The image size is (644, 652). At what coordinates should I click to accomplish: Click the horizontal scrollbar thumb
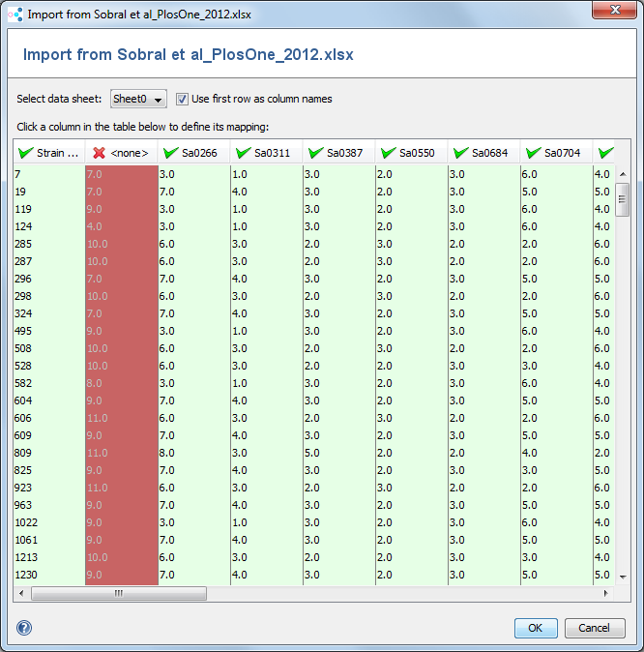click(x=119, y=593)
